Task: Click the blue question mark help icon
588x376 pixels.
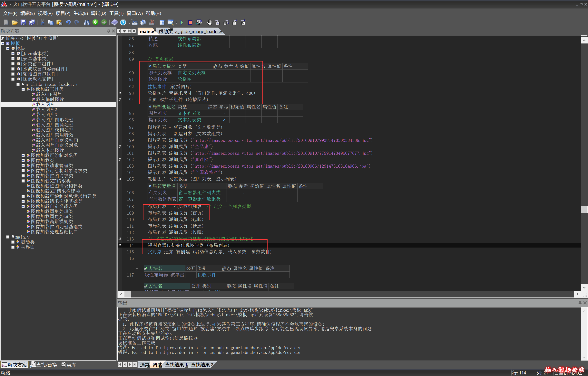Action: point(123,23)
